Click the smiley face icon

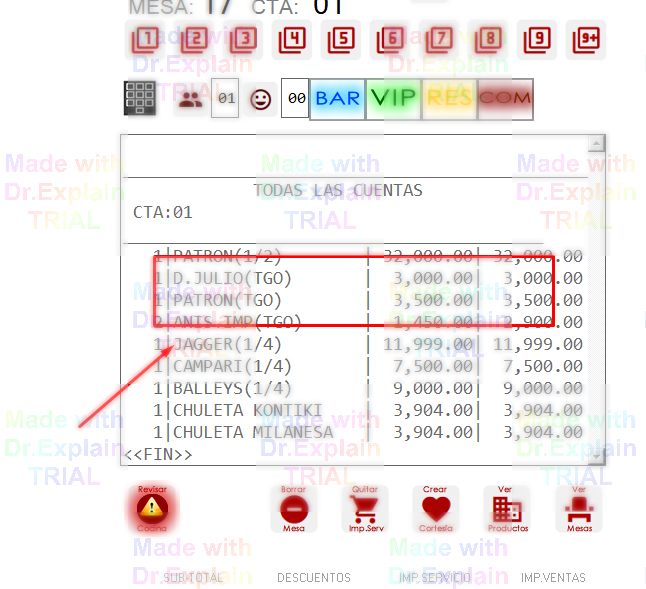[261, 99]
